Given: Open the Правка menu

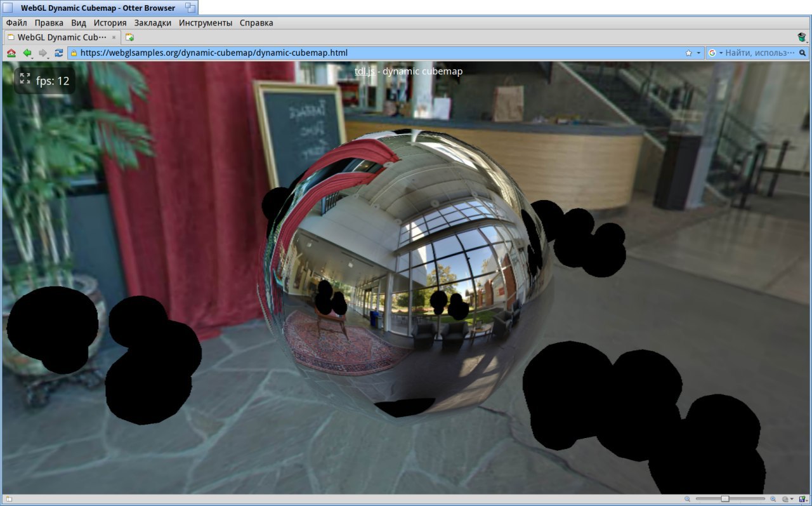Looking at the screenshot, I should tap(49, 23).
